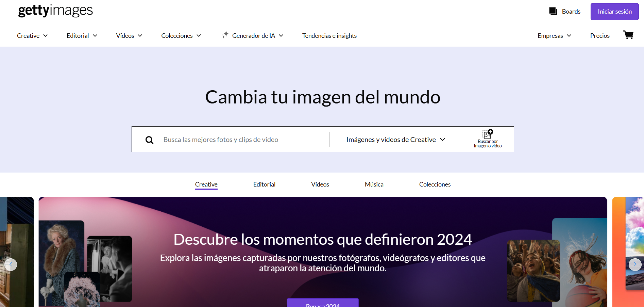
Task: Expand the Editorial navigation dropdown
Action: tap(82, 36)
